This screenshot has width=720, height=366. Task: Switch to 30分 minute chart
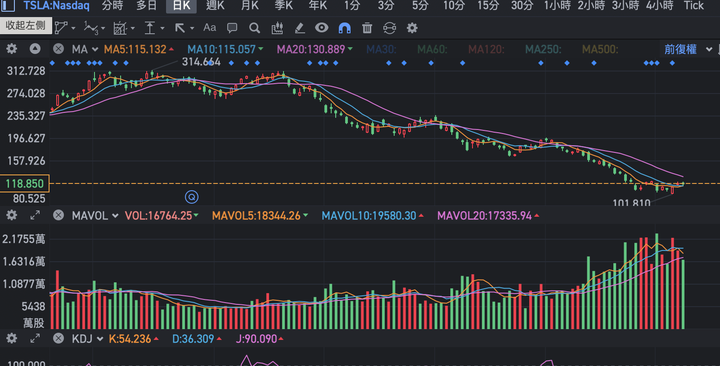(522, 6)
